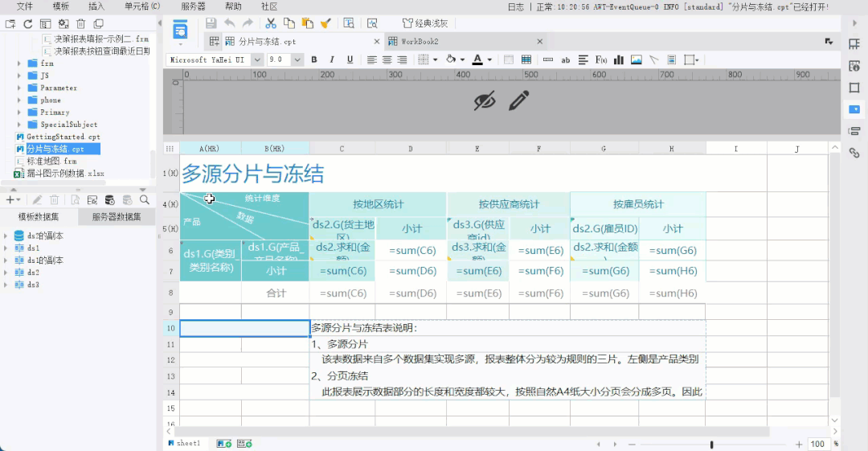The image size is (868, 451).
Task: Open the font size dropdown
Action: tap(297, 59)
